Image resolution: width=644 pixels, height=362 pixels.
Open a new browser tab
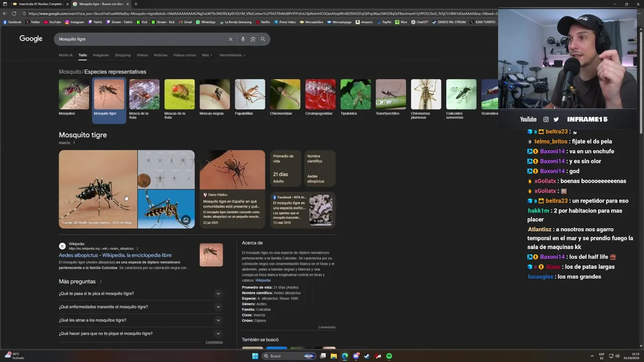point(135,4)
